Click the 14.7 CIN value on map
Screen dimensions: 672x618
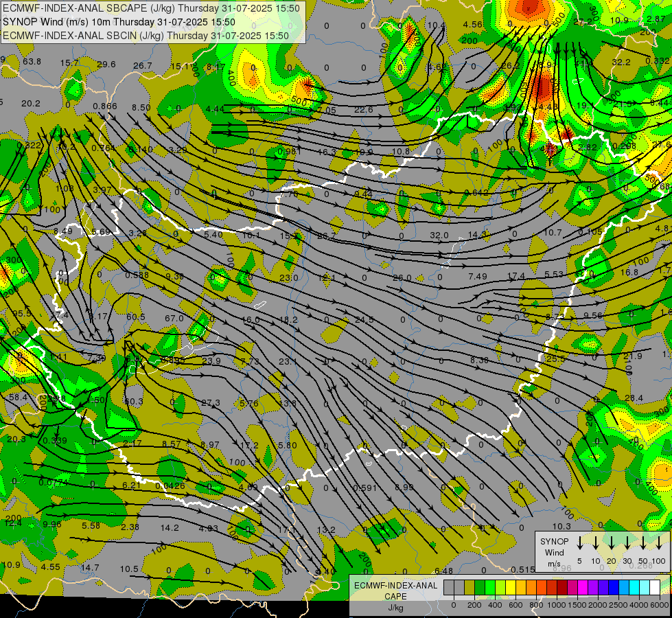[90, 567]
